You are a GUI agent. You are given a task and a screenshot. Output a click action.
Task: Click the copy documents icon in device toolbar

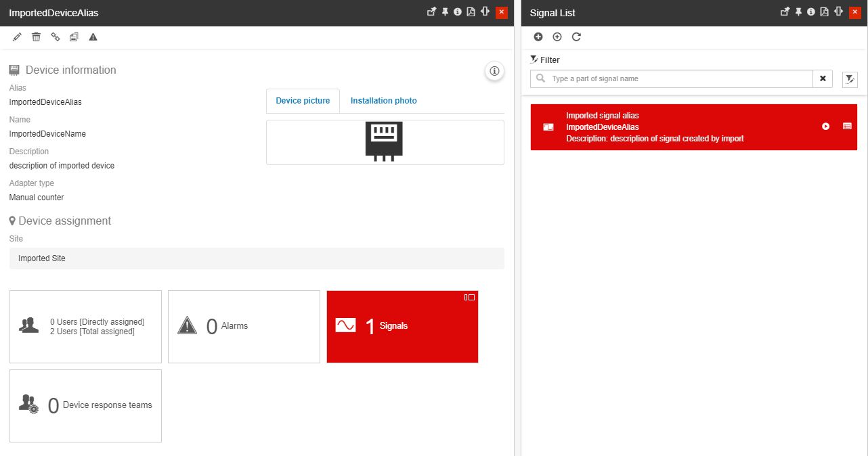(x=74, y=37)
